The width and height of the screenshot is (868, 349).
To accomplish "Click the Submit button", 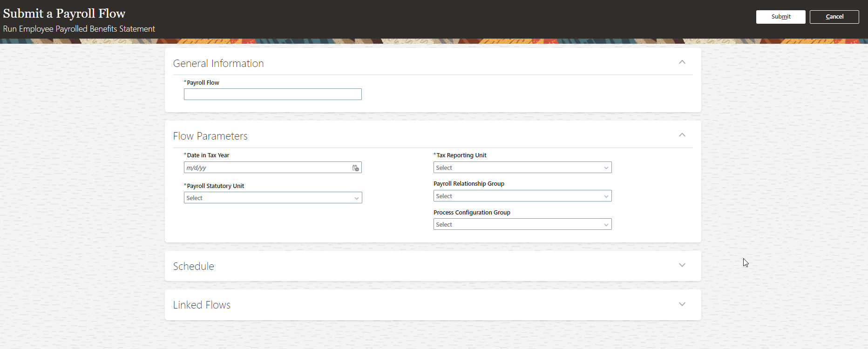I will coord(780,17).
